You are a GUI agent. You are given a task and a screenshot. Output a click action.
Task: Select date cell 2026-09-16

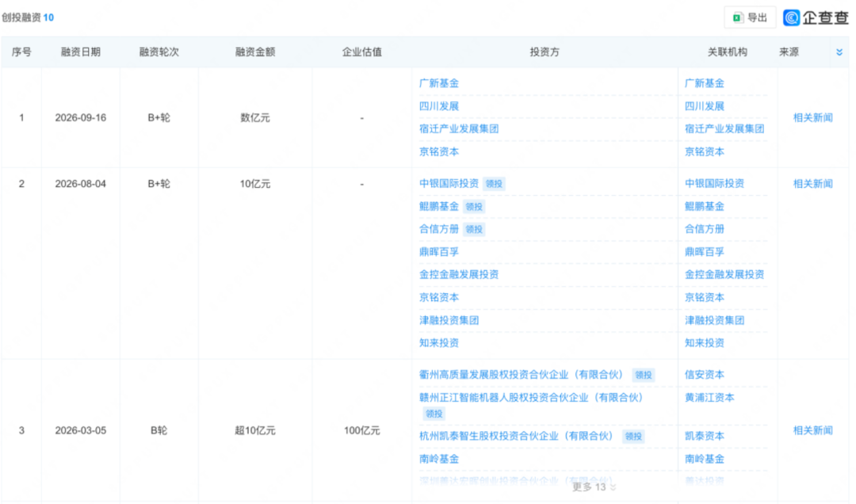(x=80, y=117)
